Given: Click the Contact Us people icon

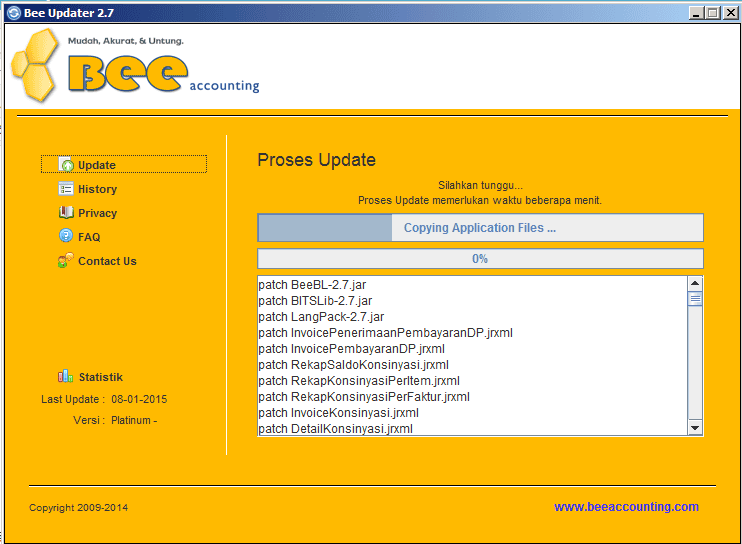Looking at the screenshot, I should pyautogui.click(x=66, y=260).
